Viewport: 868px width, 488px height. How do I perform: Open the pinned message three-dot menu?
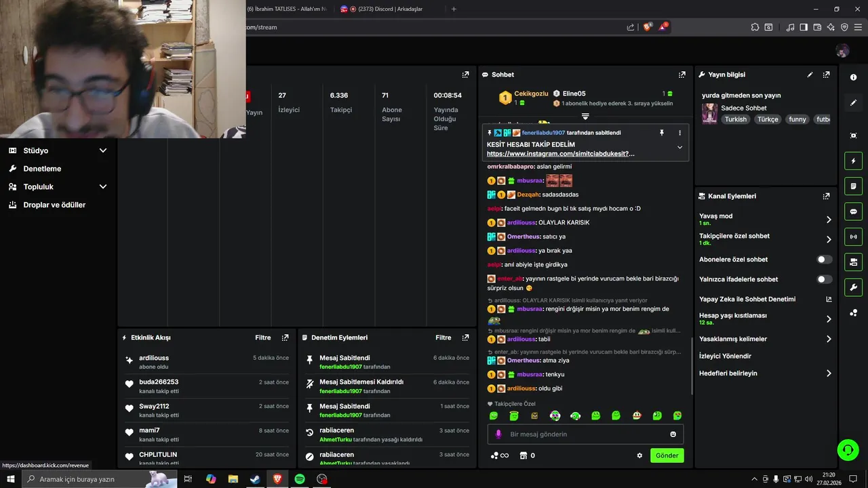[x=679, y=133]
